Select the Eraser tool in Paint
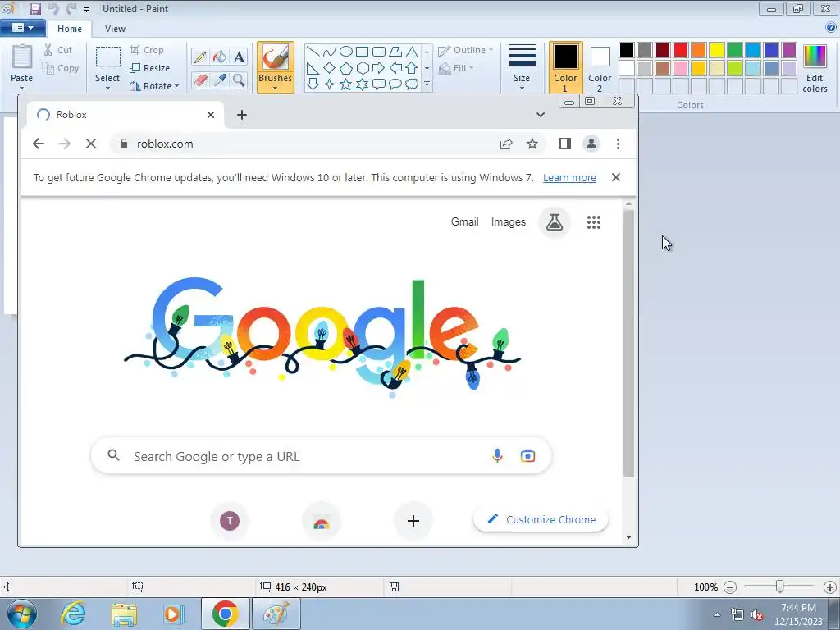 point(200,80)
